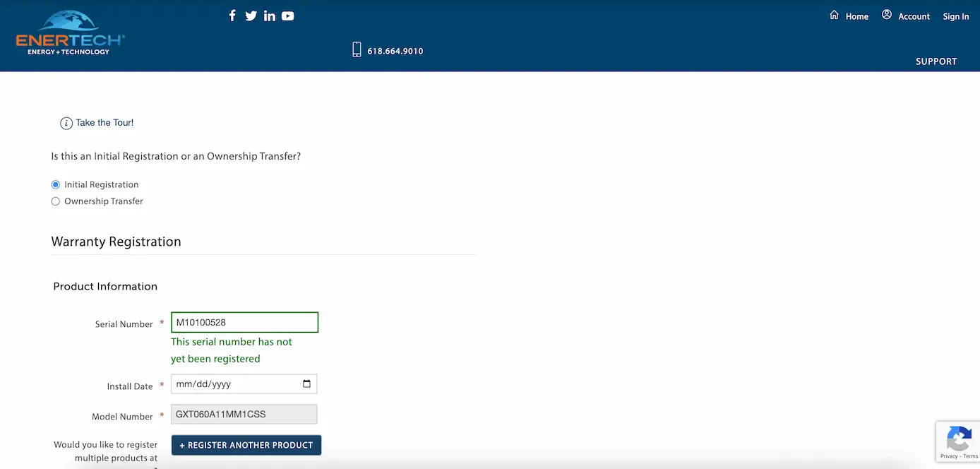The width and height of the screenshot is (980, 469).
Task: Click the Take the Tour info icon
Action: (x=66, y=123)
